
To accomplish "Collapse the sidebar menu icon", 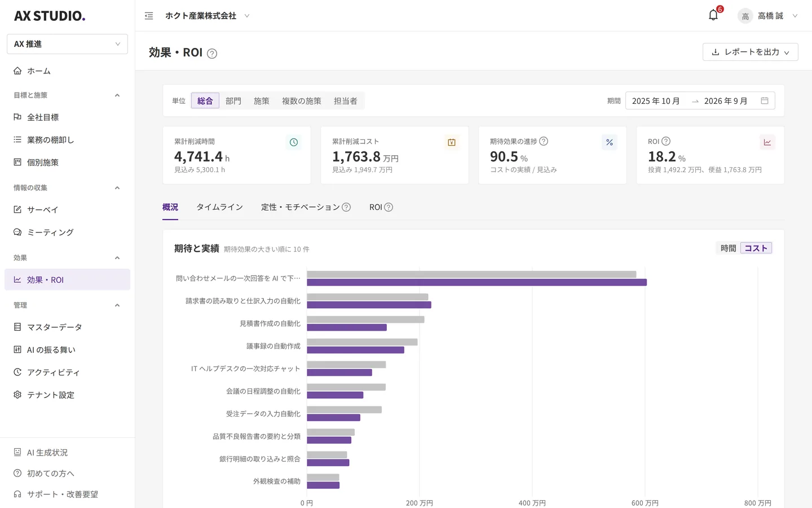I will click(149, 16).
